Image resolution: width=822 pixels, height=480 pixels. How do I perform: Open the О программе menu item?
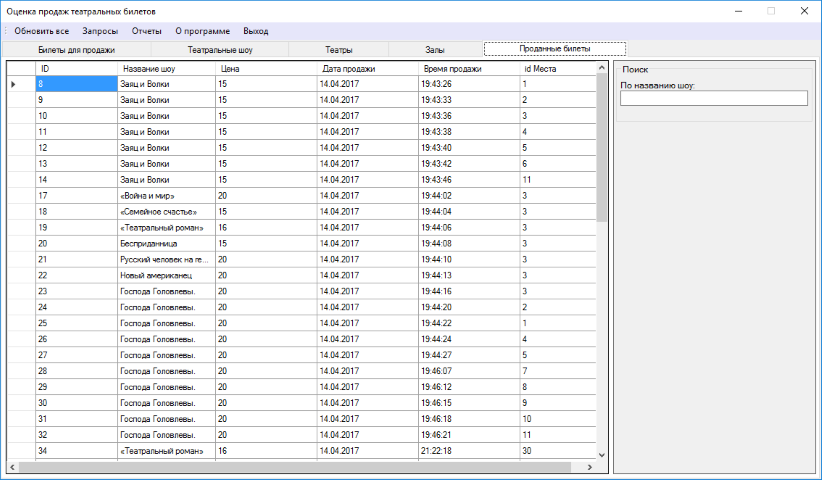(x=202, y=31)
